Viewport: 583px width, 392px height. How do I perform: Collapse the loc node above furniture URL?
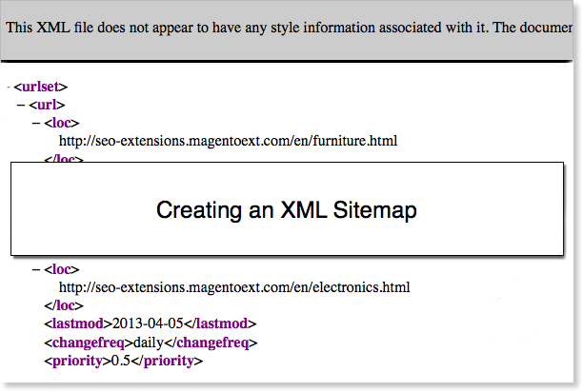click(36, 124)
